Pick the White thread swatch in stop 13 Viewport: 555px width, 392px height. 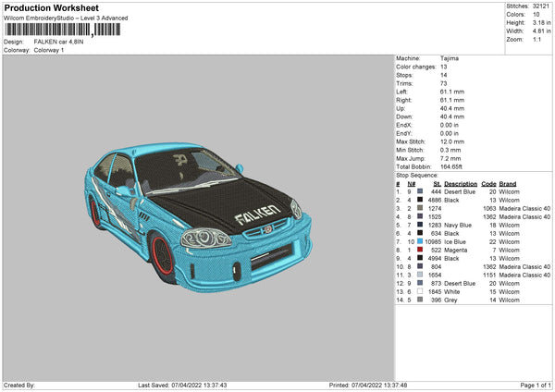tap(420, 291)
